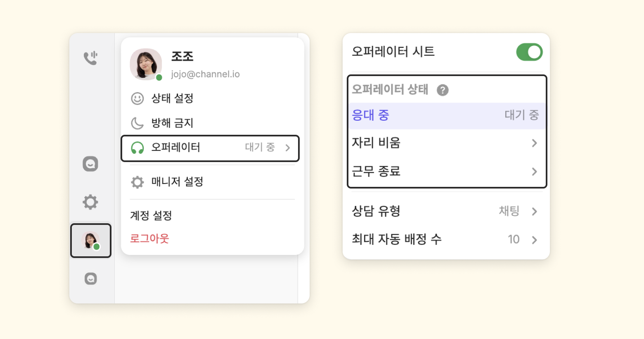Click the bottom chat bubble icon in sidebar
The height and width of the screenshot is (339, 644).
[90, 279]
